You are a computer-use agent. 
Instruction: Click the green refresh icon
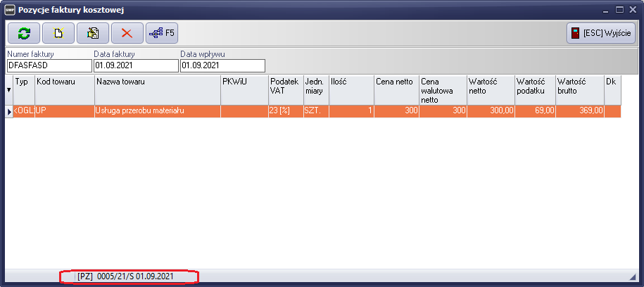[24, 33]
